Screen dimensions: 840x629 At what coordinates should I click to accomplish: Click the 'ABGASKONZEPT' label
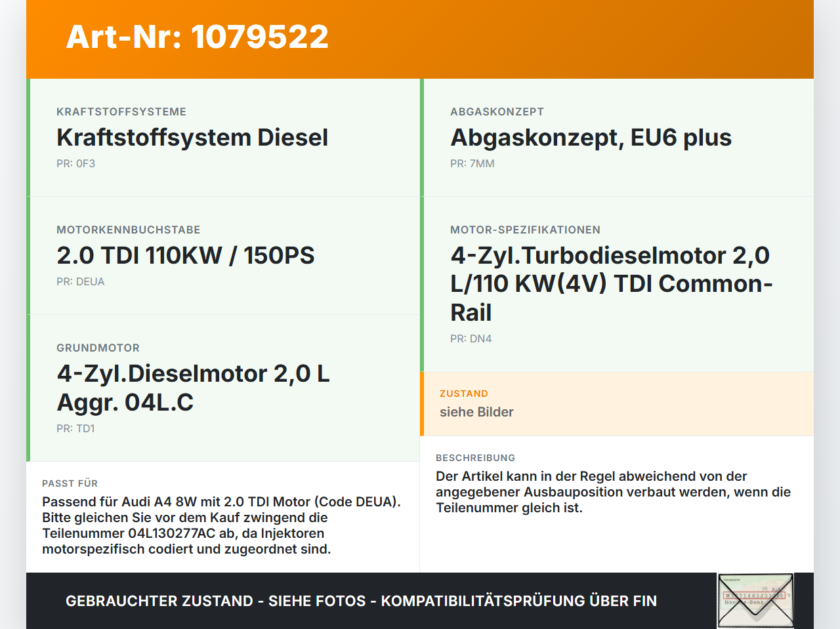pyautogui.click(x=497, y=112)
